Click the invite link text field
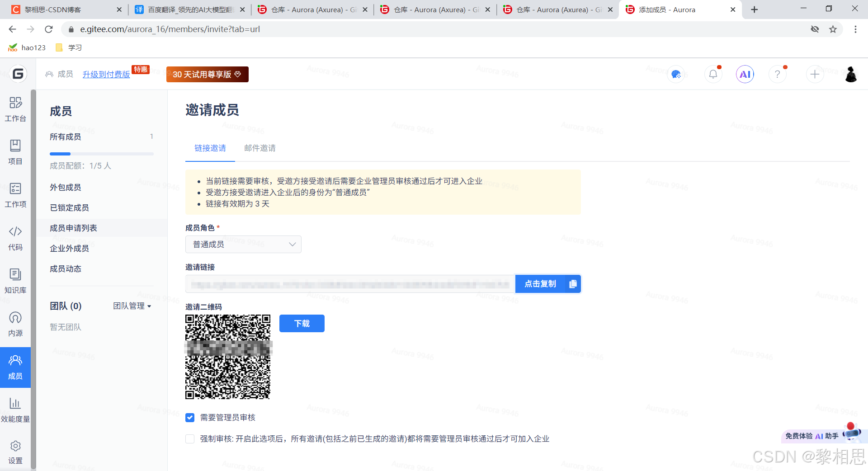The height and width of the screenshot is (471, 868). (x=350, y=284)
